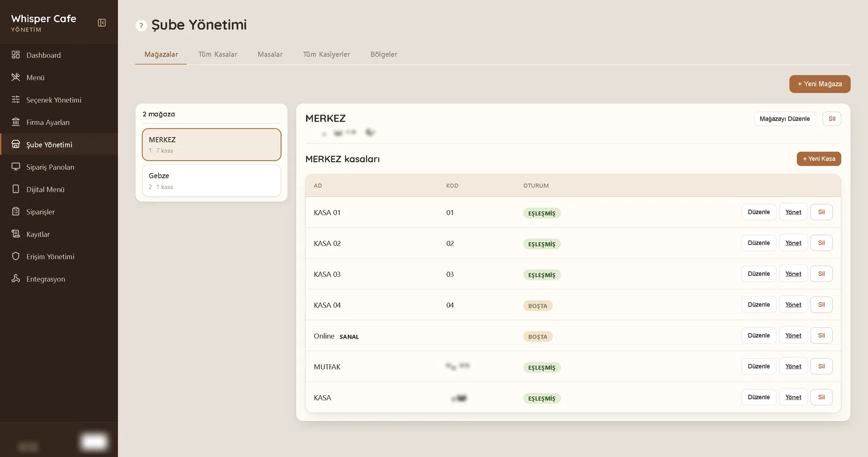Open Kayıtlar scroll icon
The width and height of the screenshot is (868, 457).
click(16, 234)
